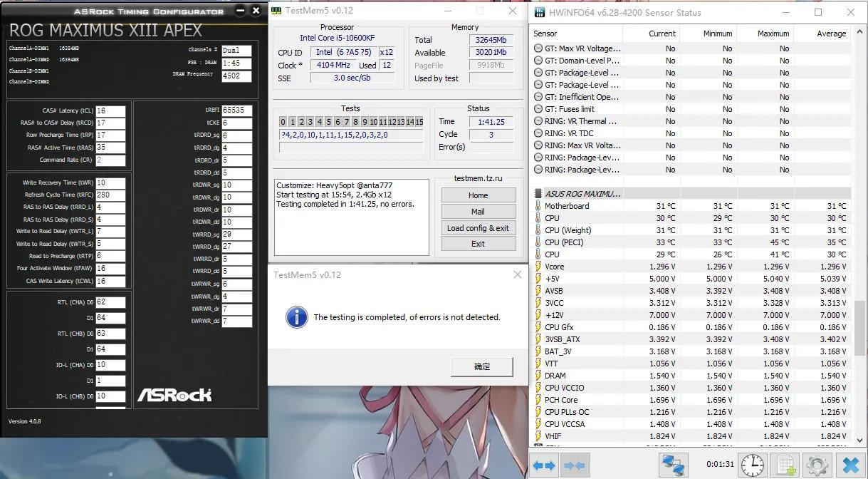Click the 确定 confirm button
Image resolution: width=868 pixels, height=479 pixels.
[482, 366]
